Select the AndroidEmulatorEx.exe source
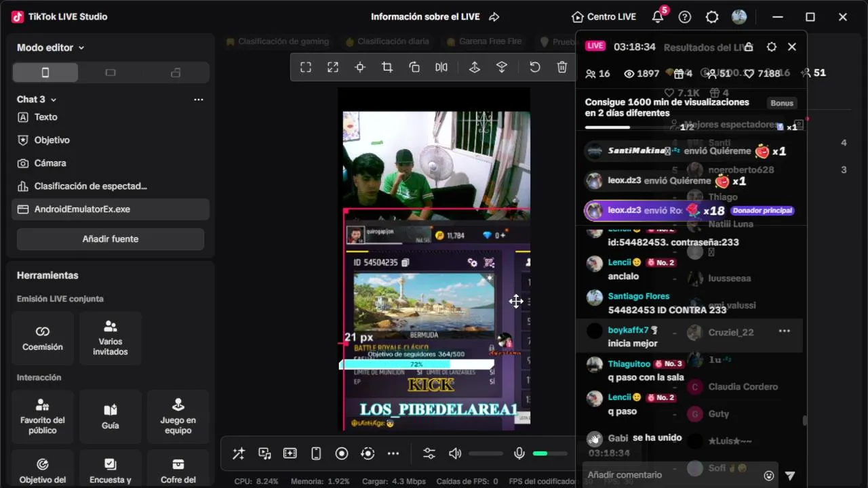868x488 pixels. 111,209
